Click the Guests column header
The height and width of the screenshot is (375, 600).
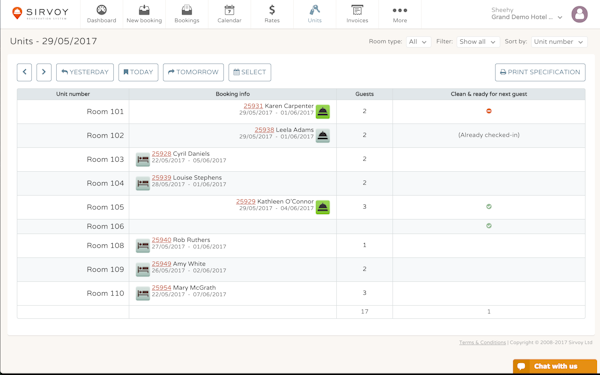pos(364,94)
